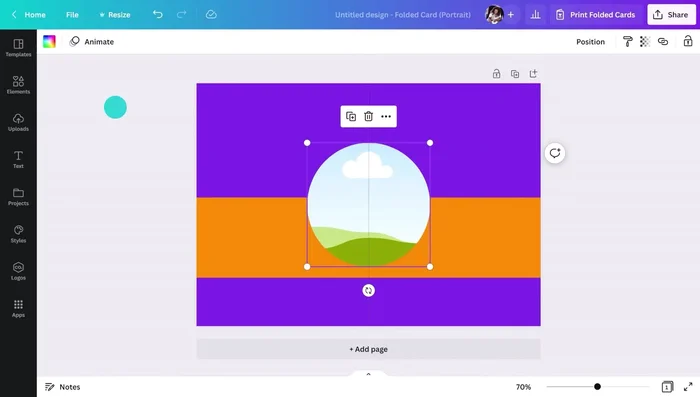
Task: Click the fullscreen expand arrows icon
Action: coord(688,387)
